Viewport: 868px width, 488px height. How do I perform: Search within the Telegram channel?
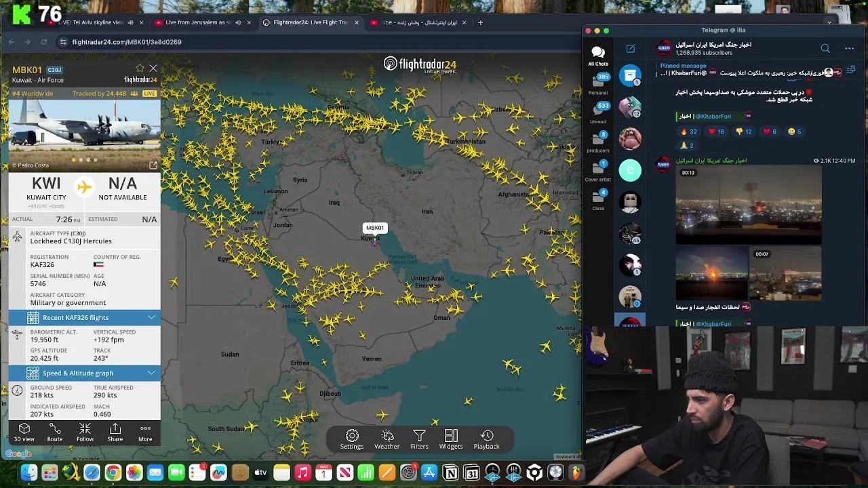click(825, 49)
